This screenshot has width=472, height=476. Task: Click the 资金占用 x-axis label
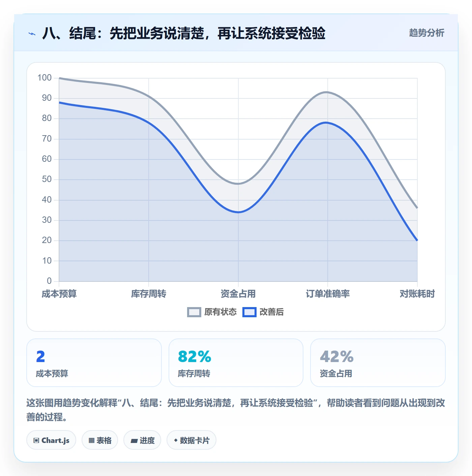pos(238,294)
